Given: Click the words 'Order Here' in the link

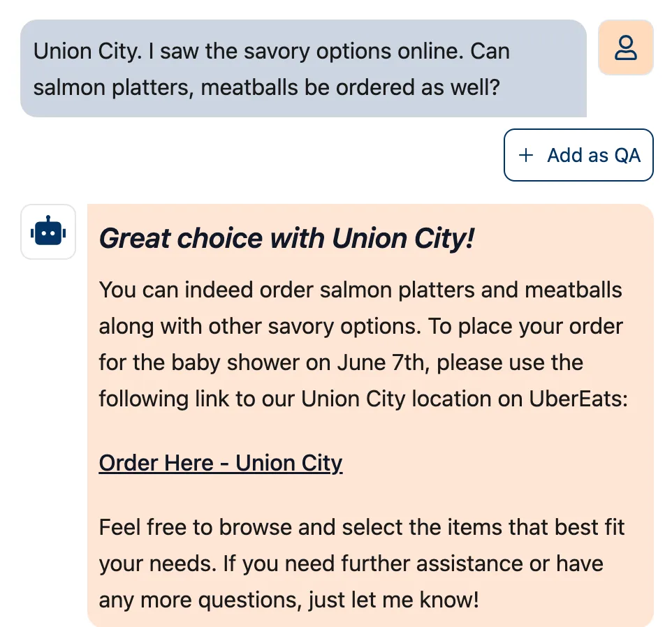Looking at the screenshot, I should pyautogui.click(x=156, y=463).
